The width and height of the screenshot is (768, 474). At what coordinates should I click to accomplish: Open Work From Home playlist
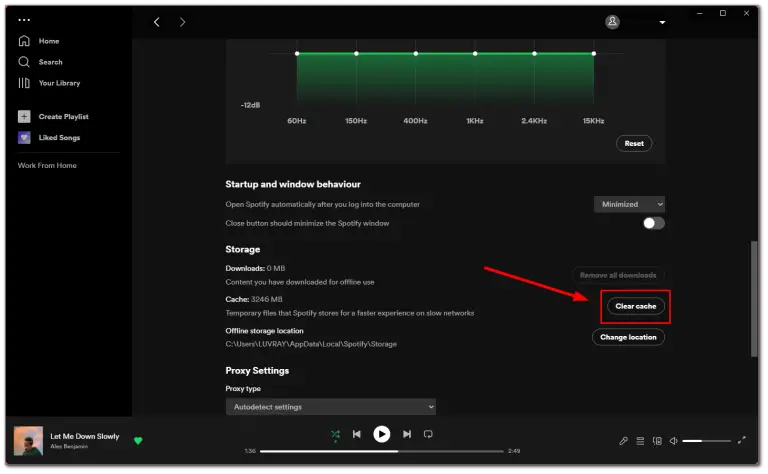click(47, 165)
